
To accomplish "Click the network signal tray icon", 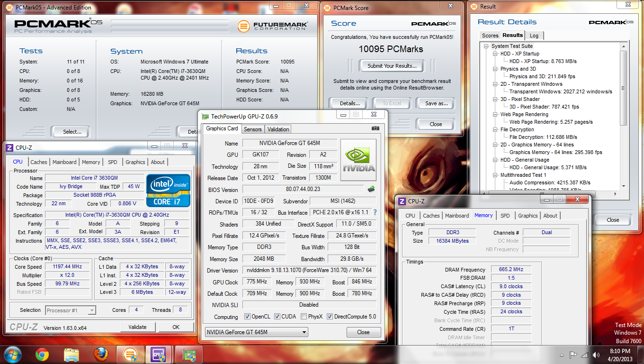I will coord(585,355).
